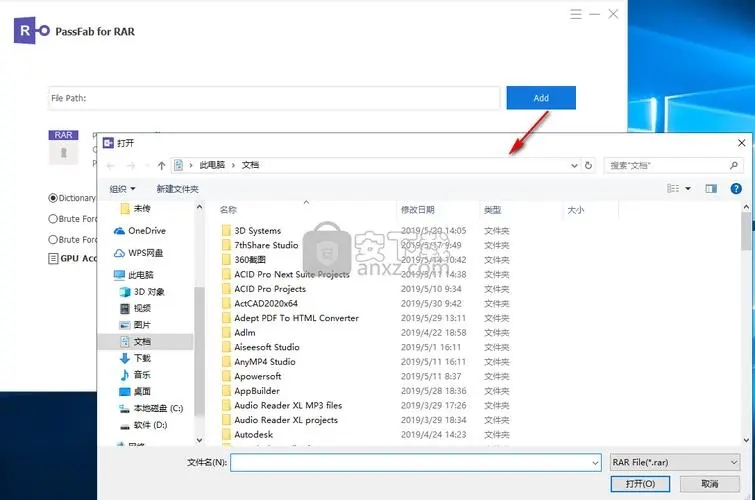Click the File Path input field
The width and height of the screenshot is (755, 500).
pyautogui.click(x=273, y=98)
